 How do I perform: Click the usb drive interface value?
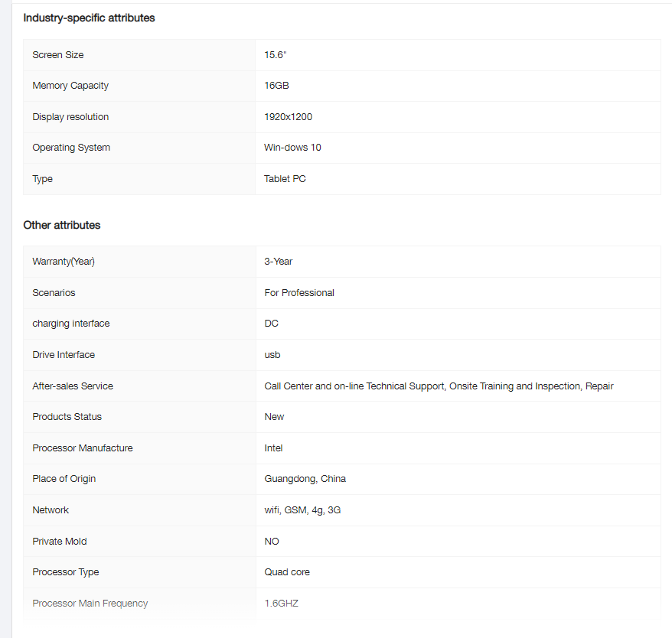272,355
